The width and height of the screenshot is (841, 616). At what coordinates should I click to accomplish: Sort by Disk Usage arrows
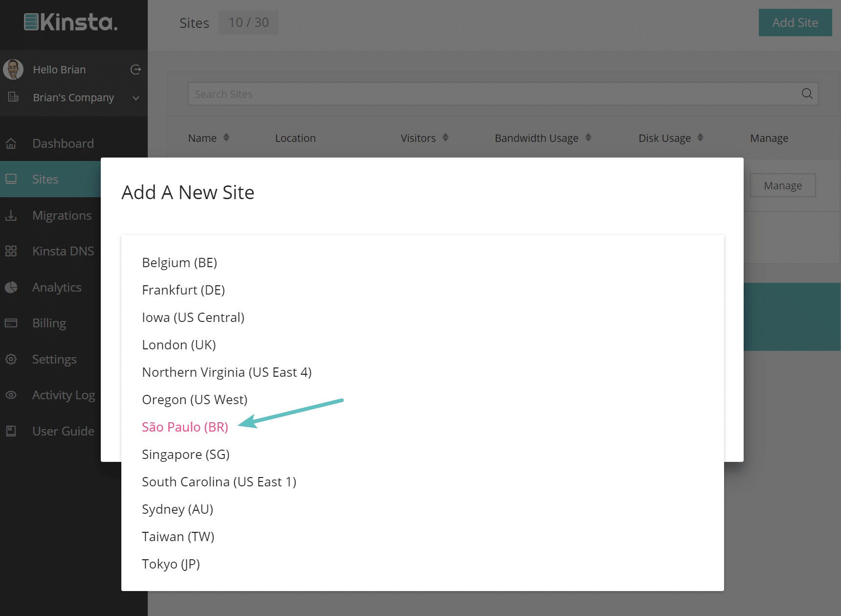point(700,137)
